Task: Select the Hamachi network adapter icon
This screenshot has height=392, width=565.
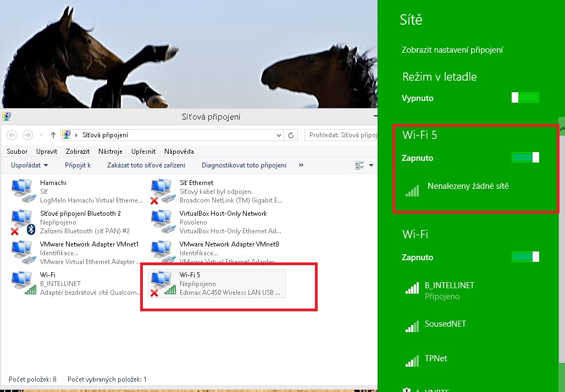Action: [x=24, y=191]
